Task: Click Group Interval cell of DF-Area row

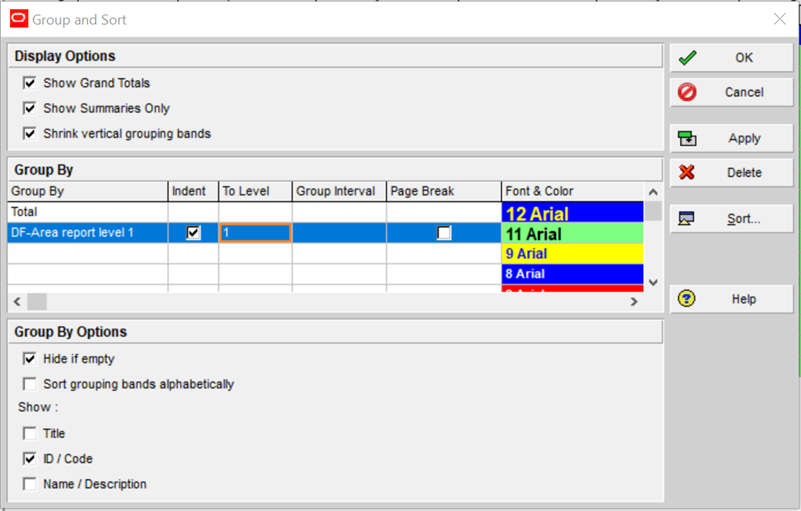Action: pos(339,233)
